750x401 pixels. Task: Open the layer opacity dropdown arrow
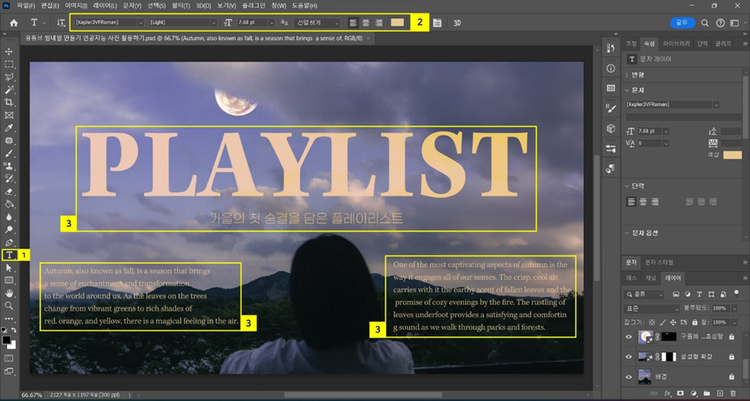735,308
